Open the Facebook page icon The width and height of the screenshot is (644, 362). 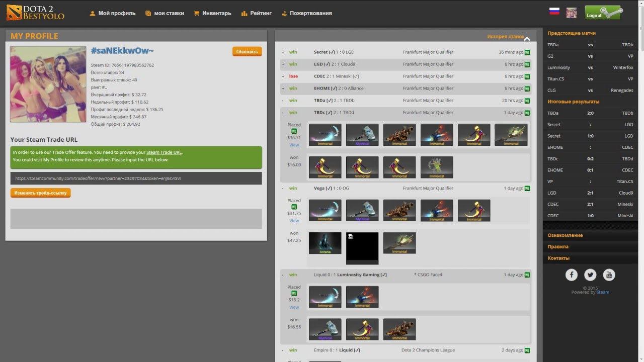tap(572, 275)
